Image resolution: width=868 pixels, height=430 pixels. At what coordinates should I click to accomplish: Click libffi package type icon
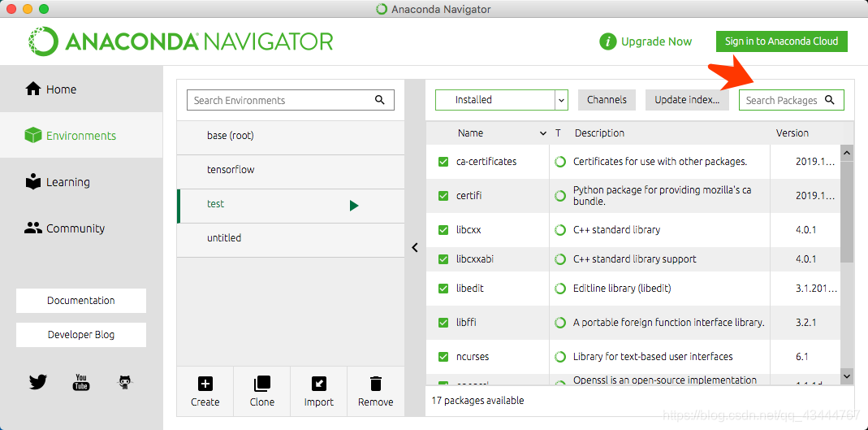560,323
